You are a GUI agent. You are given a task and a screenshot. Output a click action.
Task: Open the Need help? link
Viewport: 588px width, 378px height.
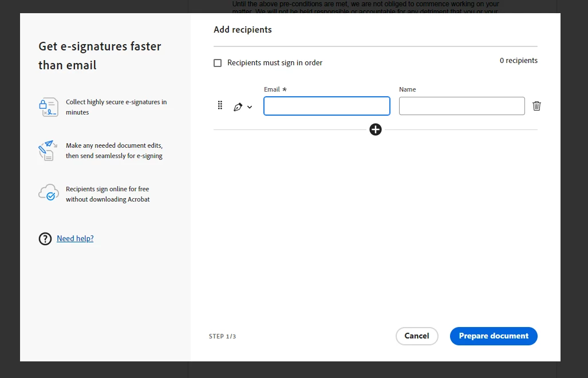75,238
